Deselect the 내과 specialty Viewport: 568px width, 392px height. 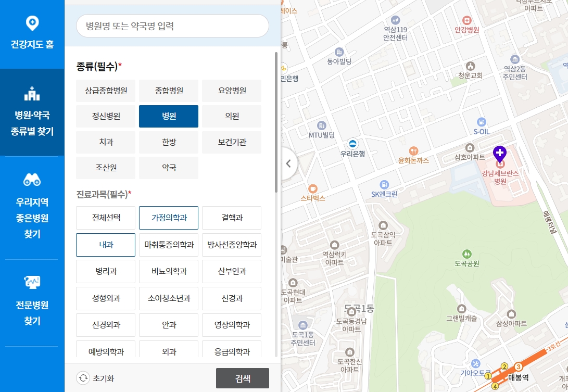click(x=105, y=245)
